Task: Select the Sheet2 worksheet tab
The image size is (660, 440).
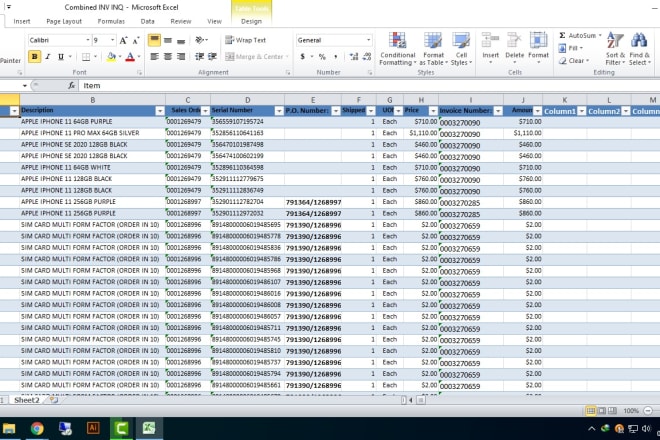Action: pos(27,400)
